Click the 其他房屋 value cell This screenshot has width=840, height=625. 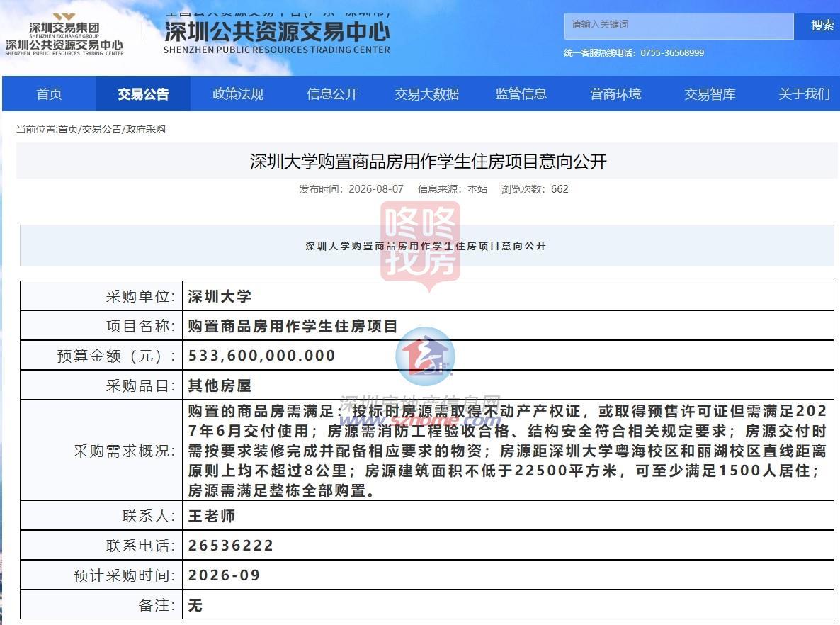point(509,385)
